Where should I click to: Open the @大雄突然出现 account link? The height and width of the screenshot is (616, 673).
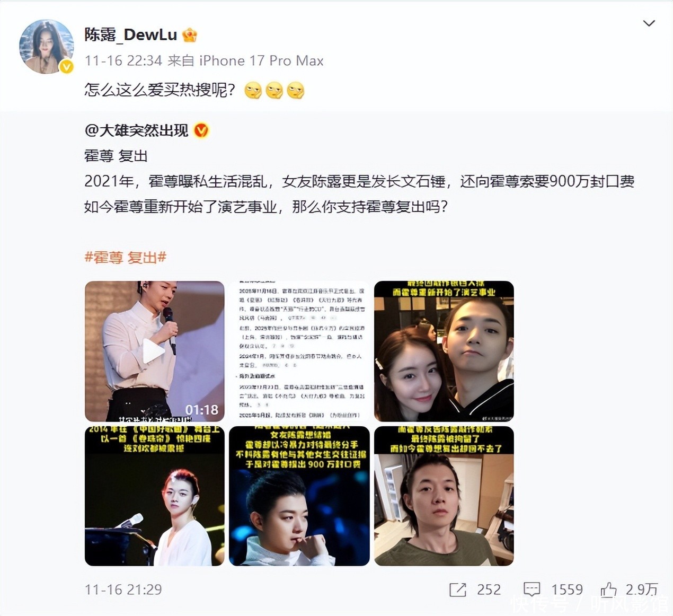pos(136,130)
